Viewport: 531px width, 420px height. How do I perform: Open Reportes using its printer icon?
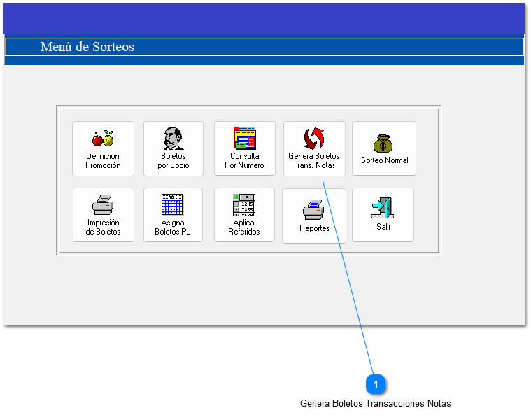(314, 209)
